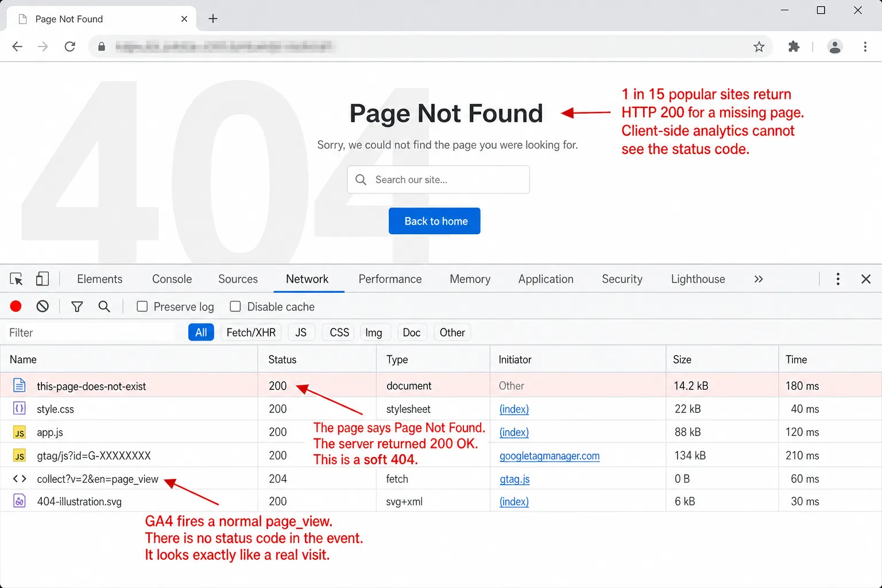Screen dimensions: 882x588
Task: Go back with the browser back arrow
Action: coord(17,47)
